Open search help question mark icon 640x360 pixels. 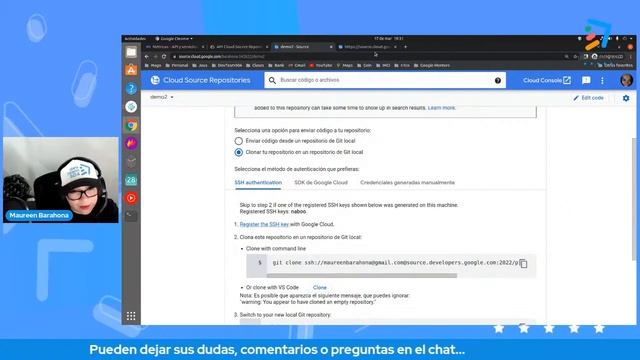coord(498,80)
